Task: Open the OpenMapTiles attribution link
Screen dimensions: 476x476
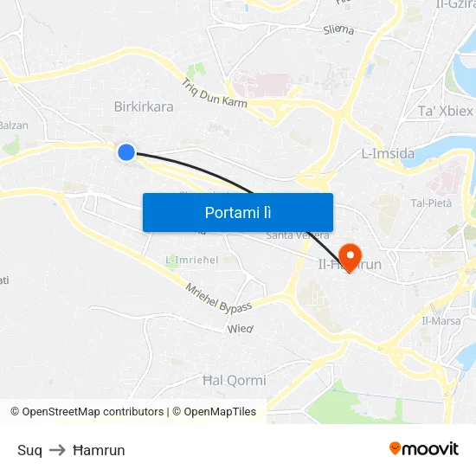Action: [x=215, y=412]
